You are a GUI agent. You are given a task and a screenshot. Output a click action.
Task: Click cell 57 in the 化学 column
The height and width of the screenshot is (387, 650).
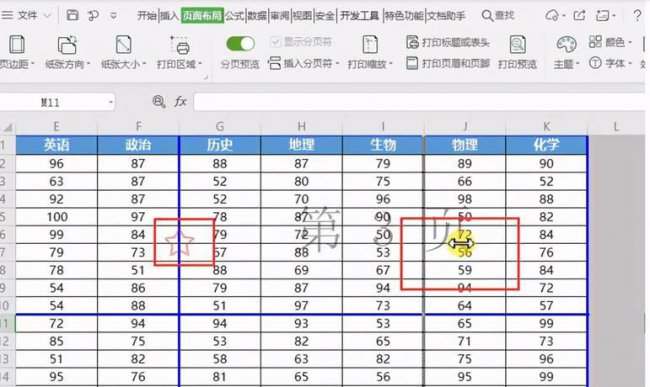(x=546, y=306)
